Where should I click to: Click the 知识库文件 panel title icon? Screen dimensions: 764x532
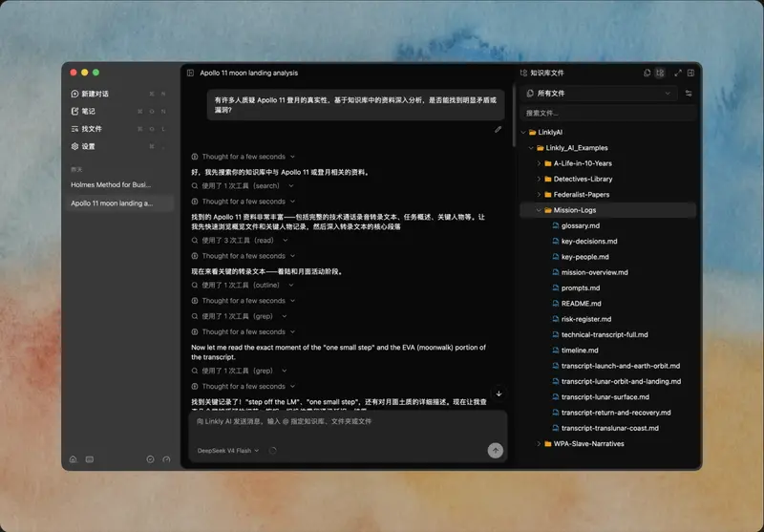point(523,73)
